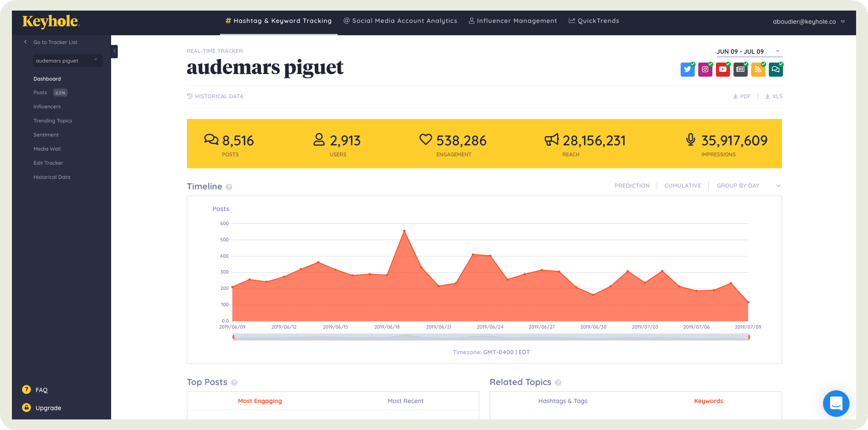Download the report as PDF

(741, 96)
